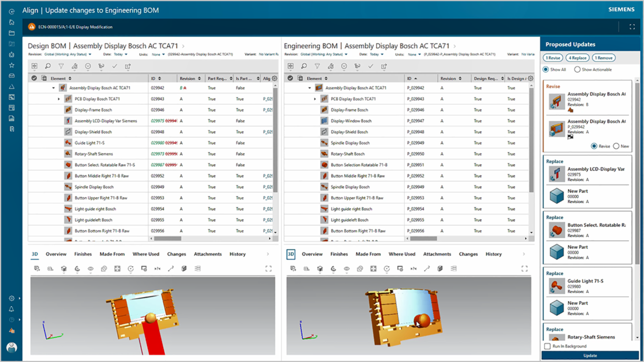Expand PCB Display Bosch TCA71 in Design BOM
Screen dimensions: 644x362
[x=59, y=99]
